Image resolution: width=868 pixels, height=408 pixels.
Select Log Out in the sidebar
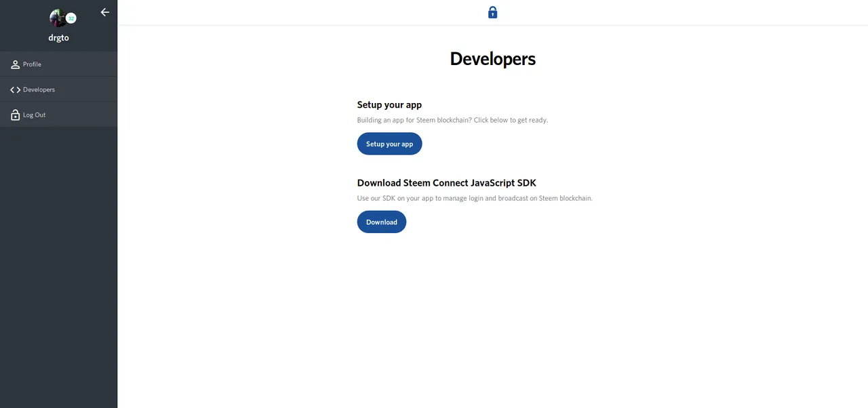click(x=58, y=115)
